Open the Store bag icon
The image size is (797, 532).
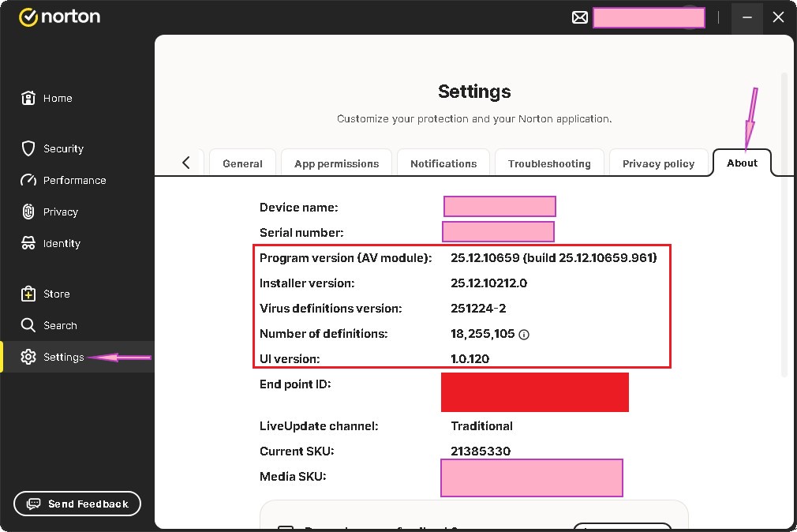[x=28, y=294]
